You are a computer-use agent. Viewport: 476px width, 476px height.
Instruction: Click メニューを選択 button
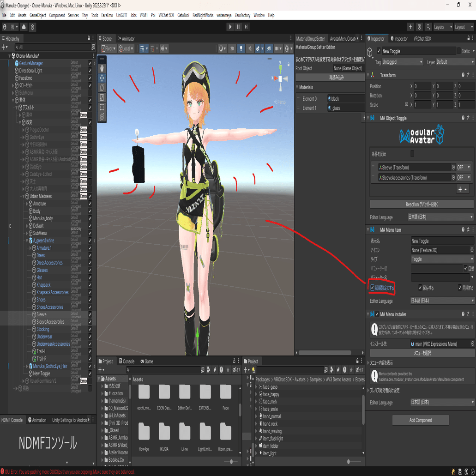(x=422, y=353)
